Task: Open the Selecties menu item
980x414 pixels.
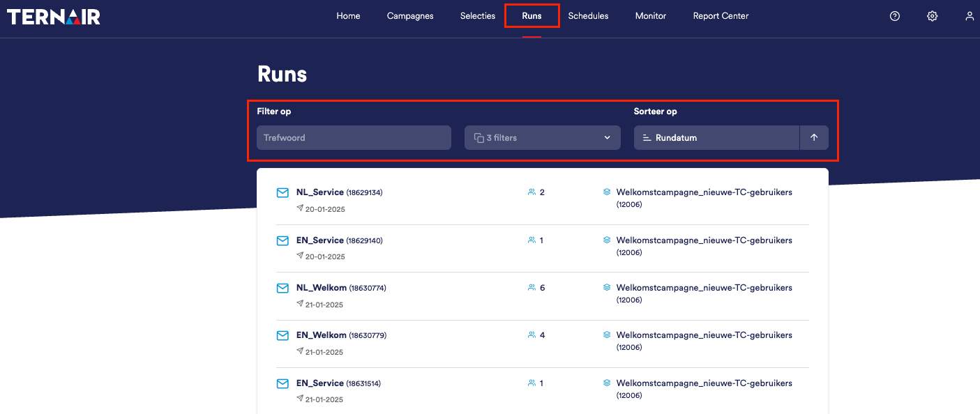Action: [478, 16]
